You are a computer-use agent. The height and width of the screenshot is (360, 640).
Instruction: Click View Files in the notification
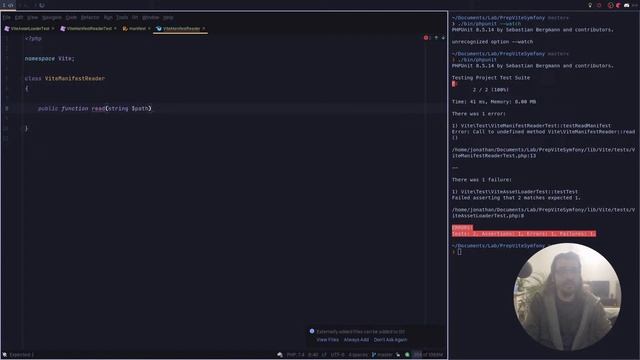click(327, 340)
